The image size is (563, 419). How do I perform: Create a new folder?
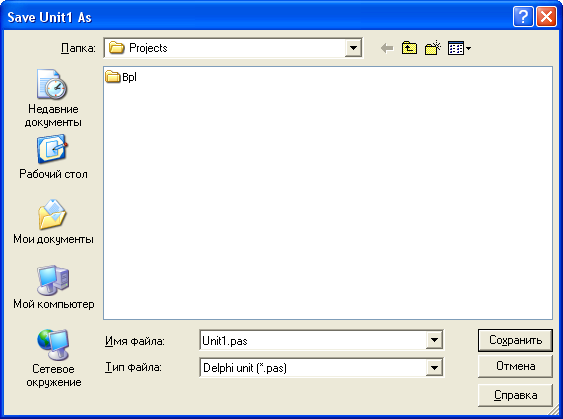click(x=433, y=48)
